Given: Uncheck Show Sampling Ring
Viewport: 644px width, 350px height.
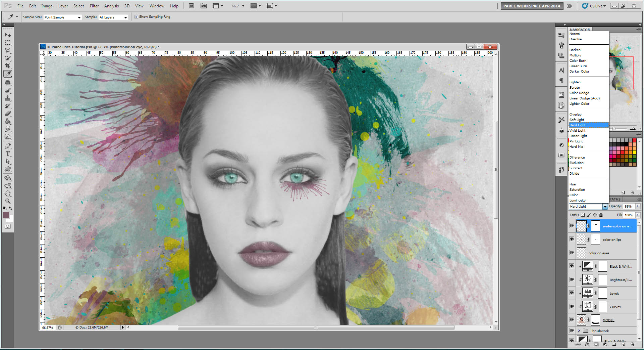Looking at the screenshot, I should click(137, 17).
